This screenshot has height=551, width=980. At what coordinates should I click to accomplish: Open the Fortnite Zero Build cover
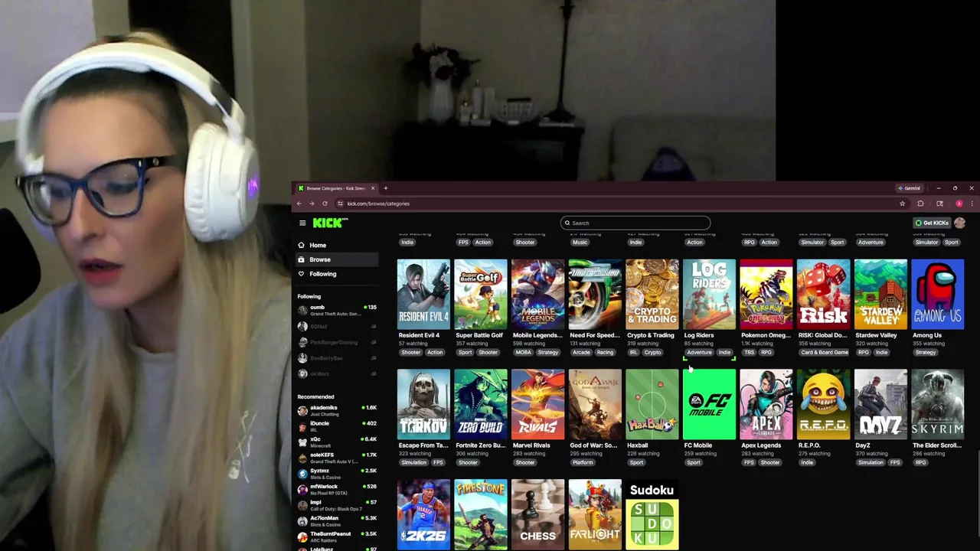tap(481, 405)
